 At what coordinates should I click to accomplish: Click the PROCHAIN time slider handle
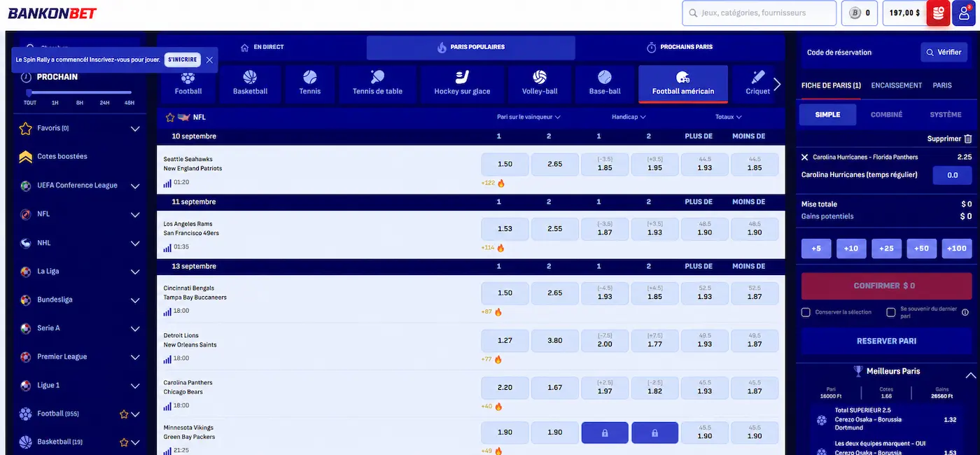(x=29, y=92)
